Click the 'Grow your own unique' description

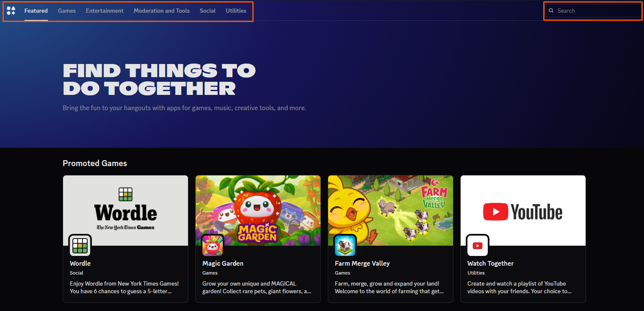coord(257,287)
